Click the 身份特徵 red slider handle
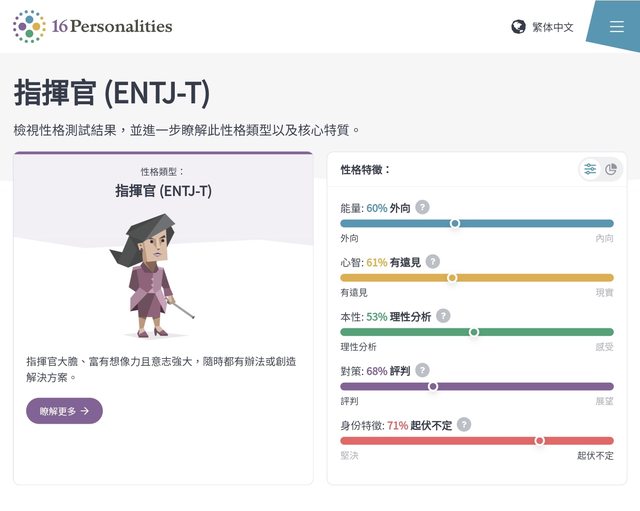The image size is (640, 511). pyautogui.click(x=540, y=440)
